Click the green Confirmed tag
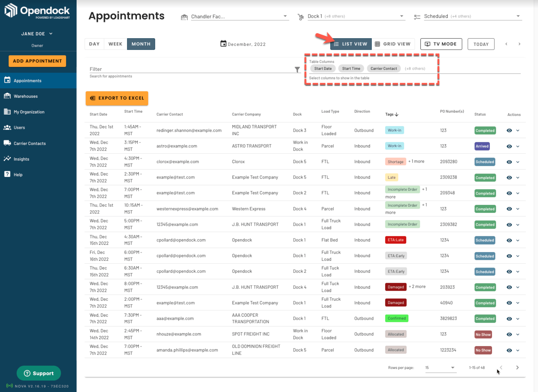This screenshot has height=392, width=538. 397,318
